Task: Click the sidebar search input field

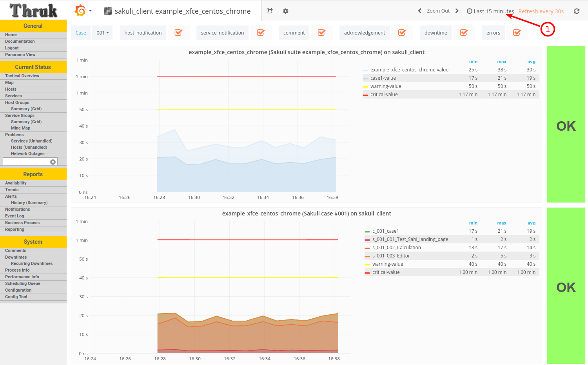Action: pos(26,162)
